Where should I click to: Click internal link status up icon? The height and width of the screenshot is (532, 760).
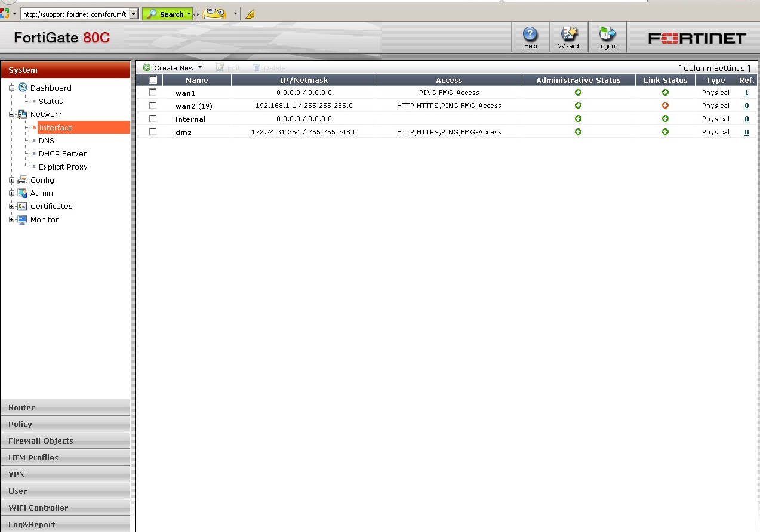[665, 119]
